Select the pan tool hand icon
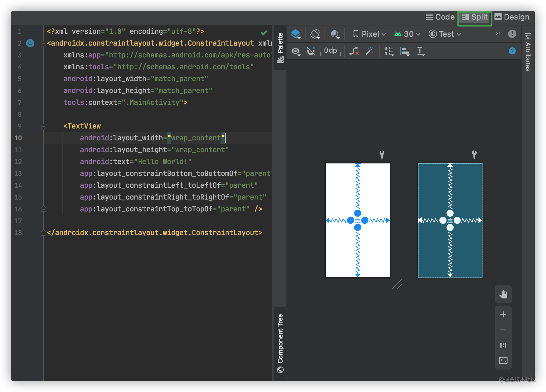Screen dimensions: 546x392 (x=503, y=294)
